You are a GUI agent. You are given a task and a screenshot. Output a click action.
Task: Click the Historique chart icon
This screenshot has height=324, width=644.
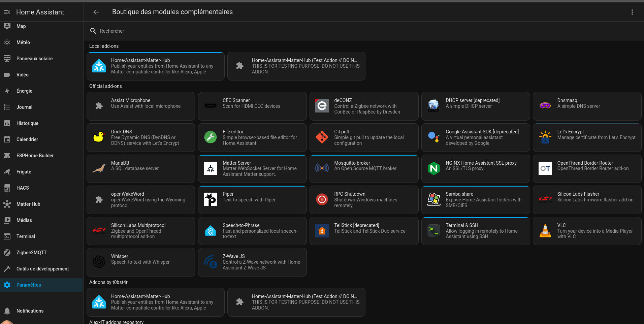click(7, 123)
